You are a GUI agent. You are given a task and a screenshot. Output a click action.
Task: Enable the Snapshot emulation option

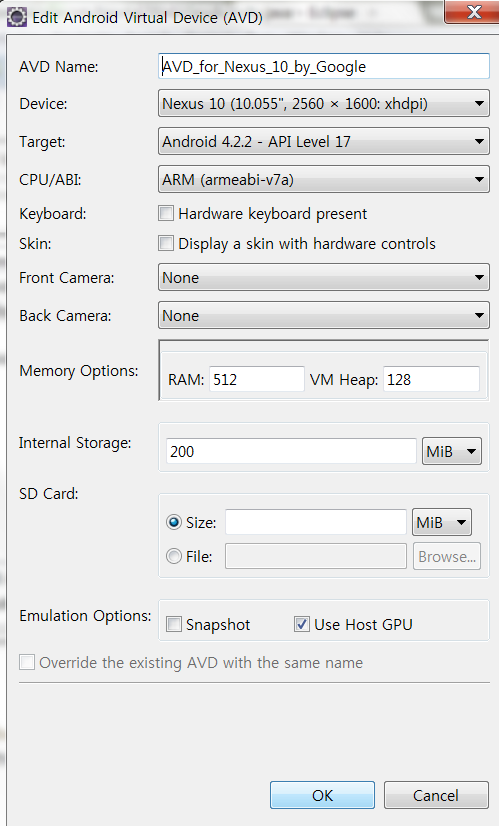(x=174, y=624)
